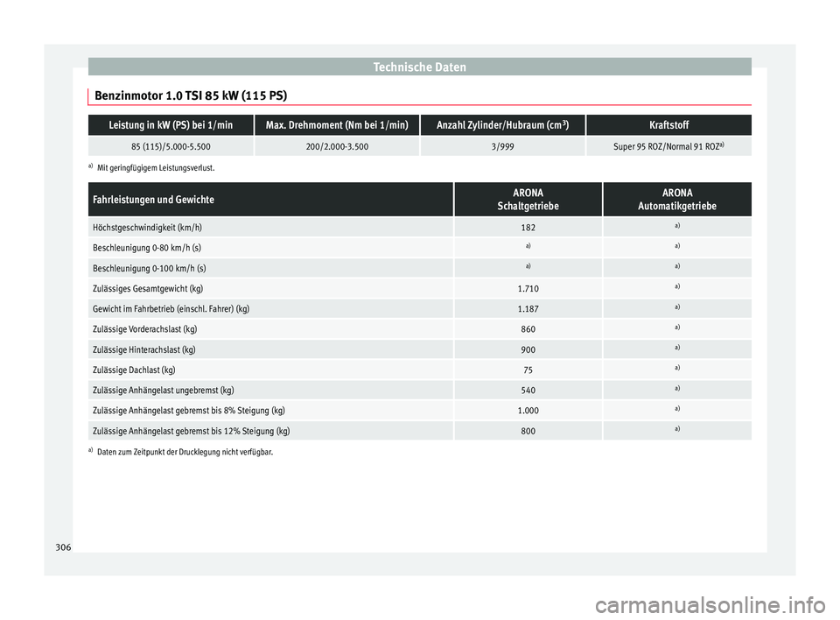840x620 pixels.
Task: Select the 12% gradient trailer load "800"
Action: (528, 431)
